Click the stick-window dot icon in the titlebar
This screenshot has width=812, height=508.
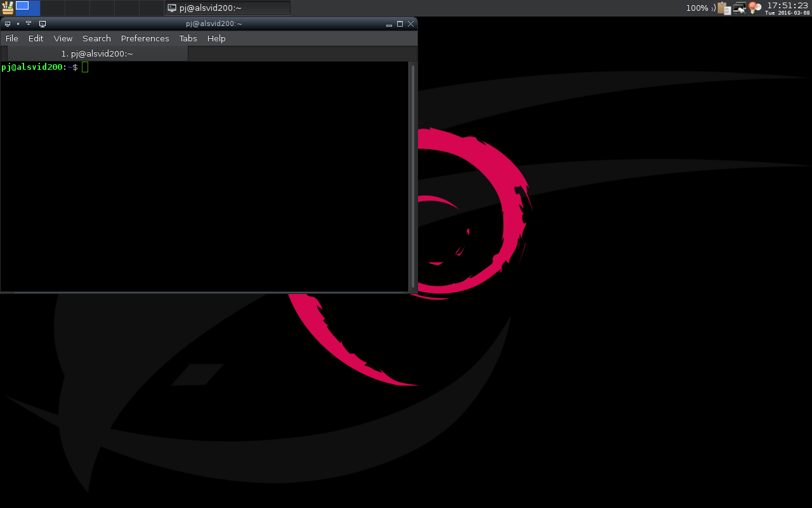[18, 23]
